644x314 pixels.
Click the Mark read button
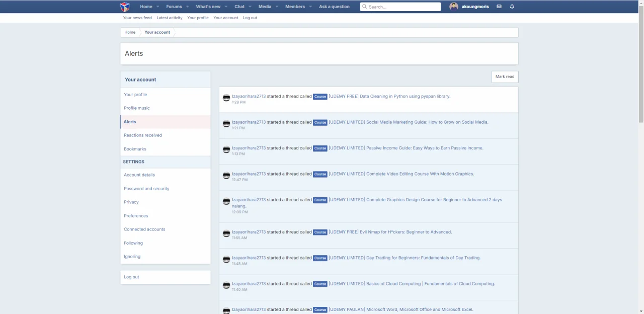coord(505,76)
